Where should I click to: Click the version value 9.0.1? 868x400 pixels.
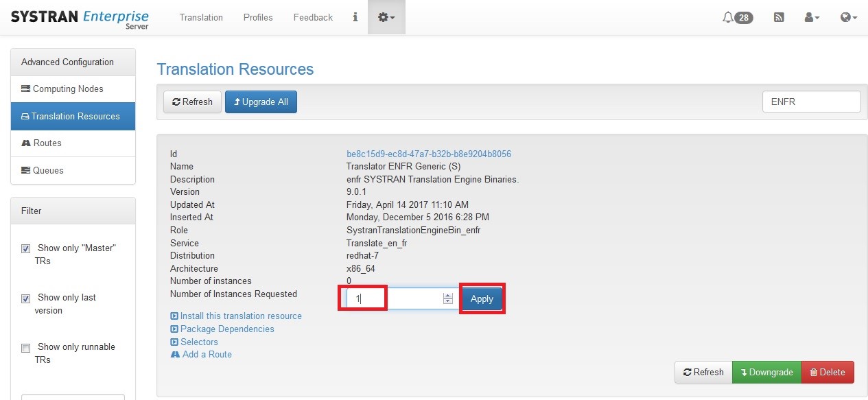tap(357, 191)
